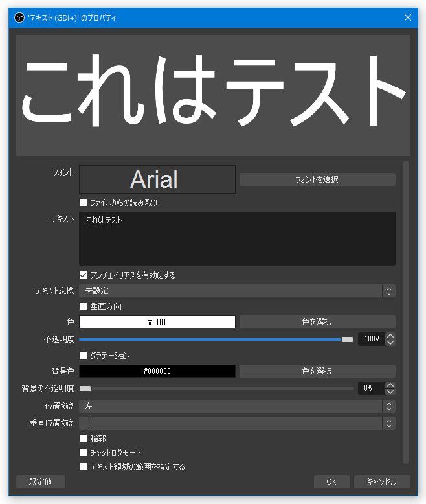
Task: Click the Arial font preview box
Action: [157, 179]
